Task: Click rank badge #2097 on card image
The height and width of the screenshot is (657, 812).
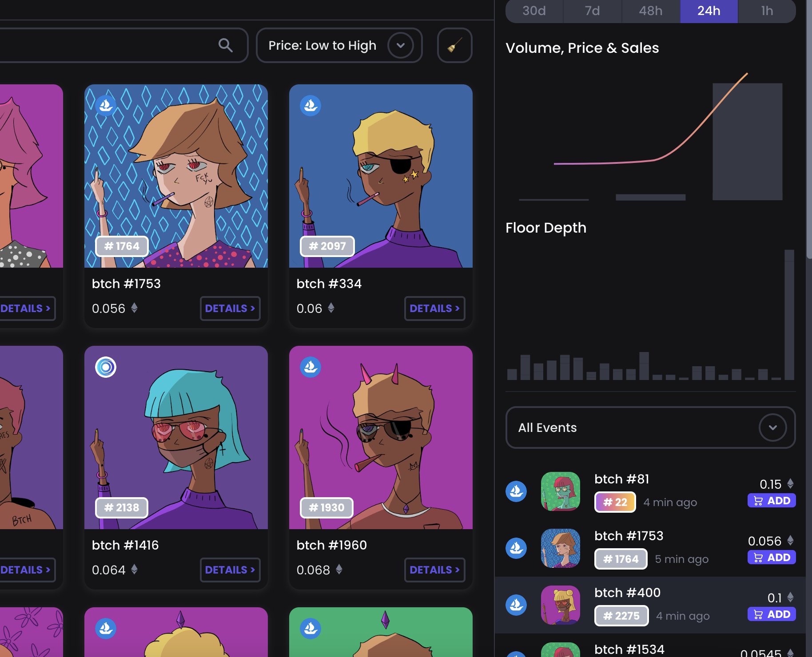Action: pos(327,246)
